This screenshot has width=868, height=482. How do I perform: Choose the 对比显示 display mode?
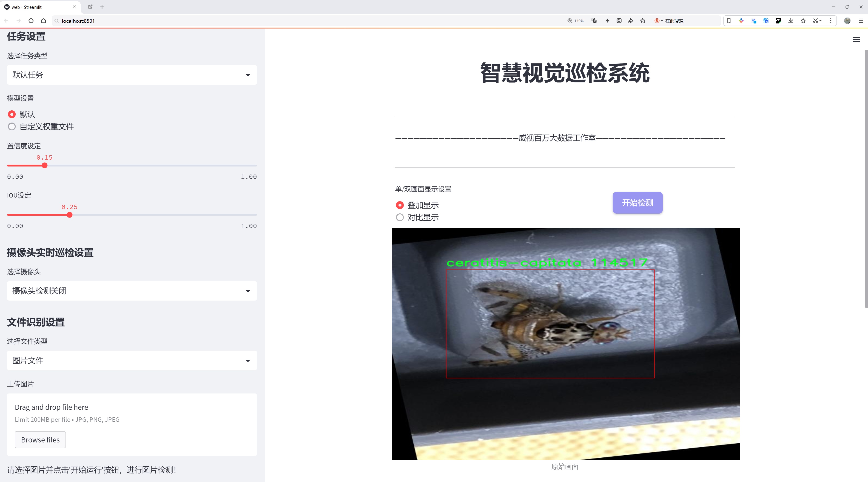pyautogui.click(x=400, y=217)
